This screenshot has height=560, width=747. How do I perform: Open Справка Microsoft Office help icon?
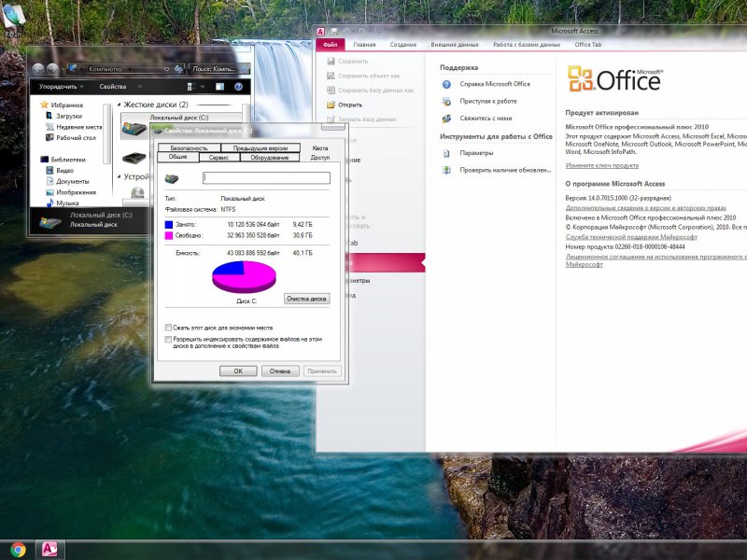[x=446, y=84]
